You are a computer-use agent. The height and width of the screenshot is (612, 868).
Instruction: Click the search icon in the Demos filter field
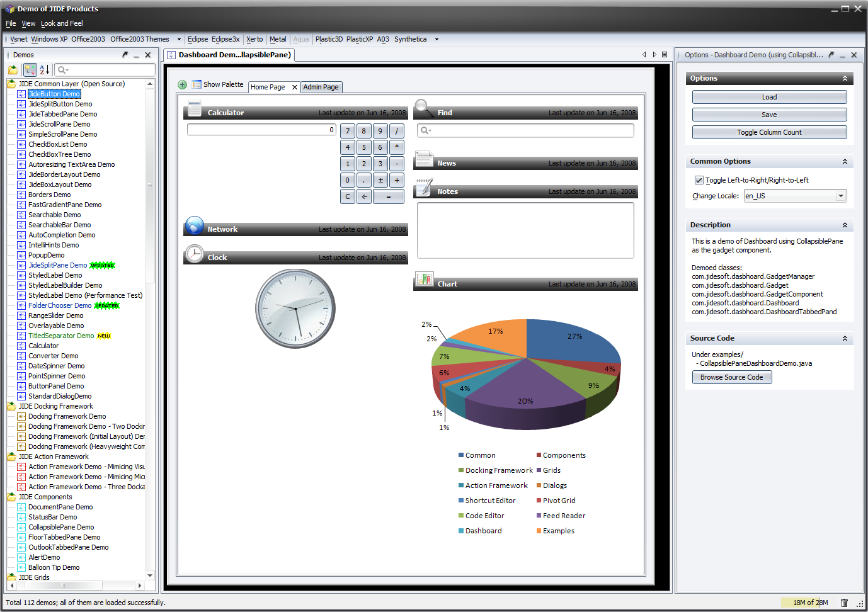tap(62, 69)
